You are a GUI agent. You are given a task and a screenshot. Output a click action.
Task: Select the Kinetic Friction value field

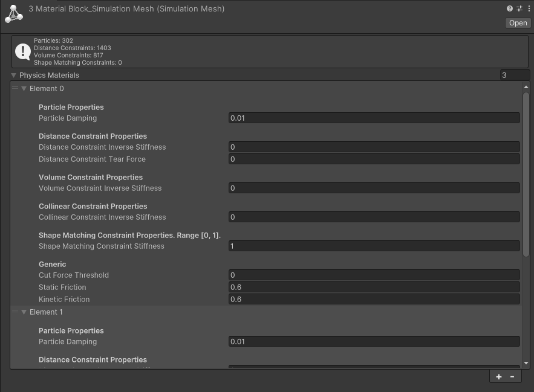373,299
